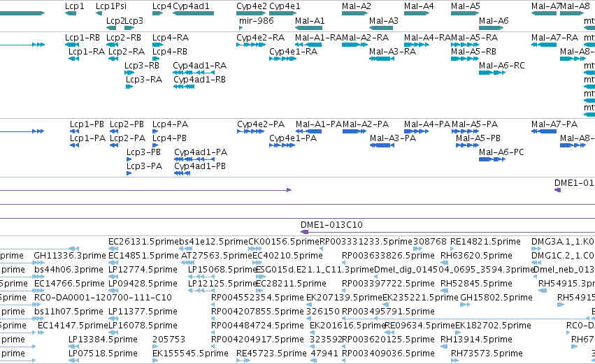
Task: Click transcript Lcp4-RA label
Action: pyautogui.click(x=171, y=38)
